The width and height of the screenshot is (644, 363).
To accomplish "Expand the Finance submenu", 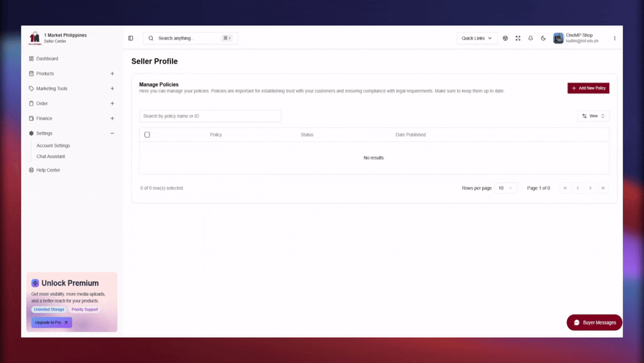I will [x=112, y=119].
